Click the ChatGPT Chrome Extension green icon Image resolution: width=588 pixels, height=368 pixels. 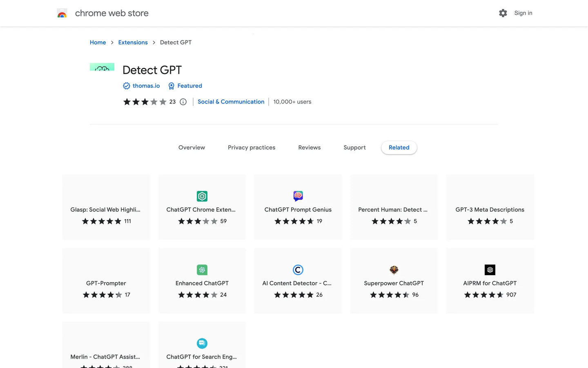point(202,196)
